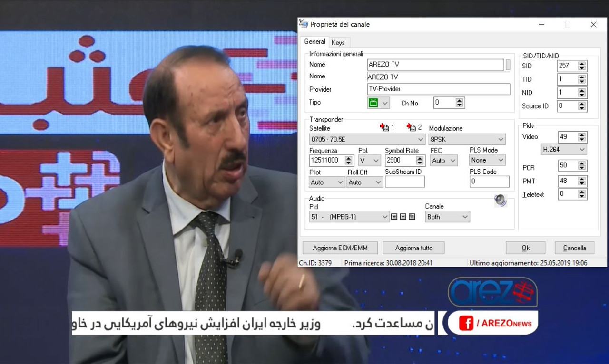Adjust the Source ID spinner arrows
609x364 pixels.
[x=582, y=106]
